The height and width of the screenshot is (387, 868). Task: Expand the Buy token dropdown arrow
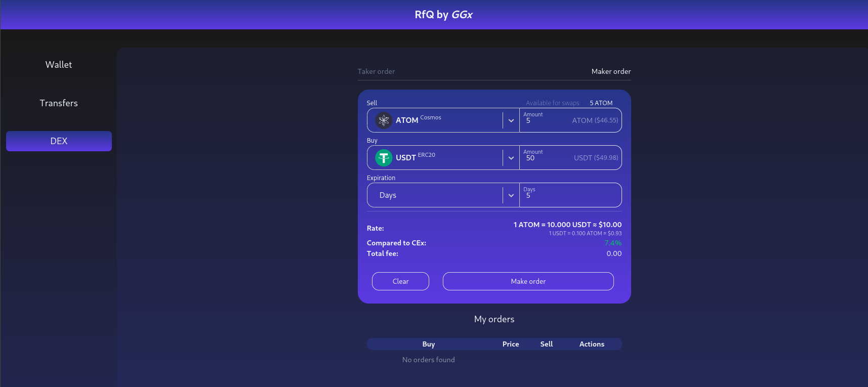[511, 158]
